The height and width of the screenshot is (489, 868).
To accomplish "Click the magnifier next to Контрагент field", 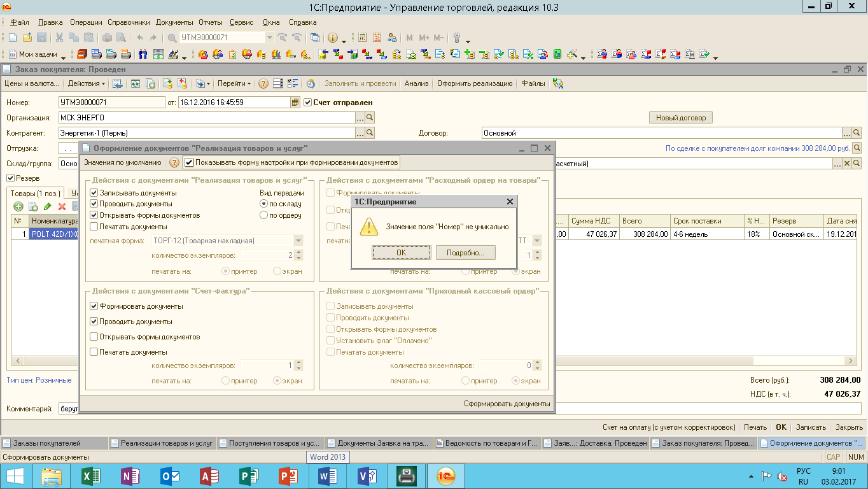I will pyautogui.click(x=370, y=133).
